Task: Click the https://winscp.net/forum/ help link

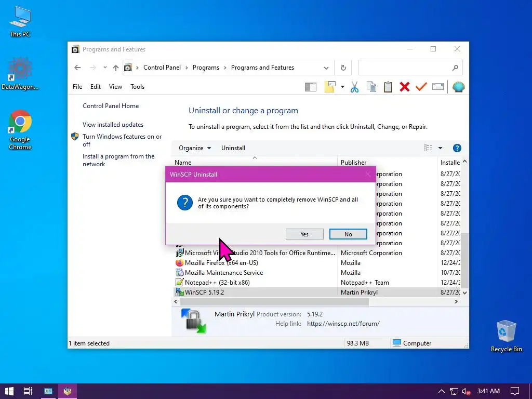Action: (343, 323)
